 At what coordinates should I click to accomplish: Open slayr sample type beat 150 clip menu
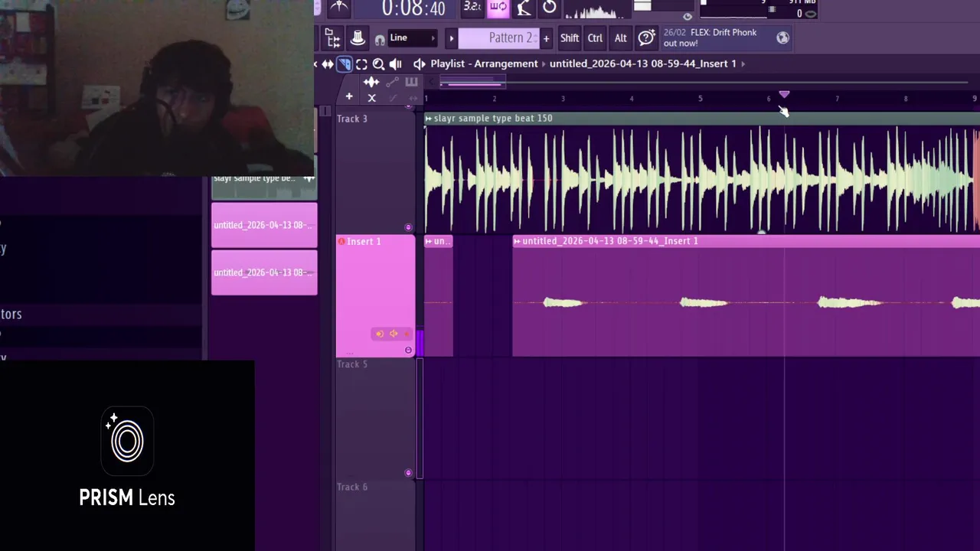tap(429, 119)
